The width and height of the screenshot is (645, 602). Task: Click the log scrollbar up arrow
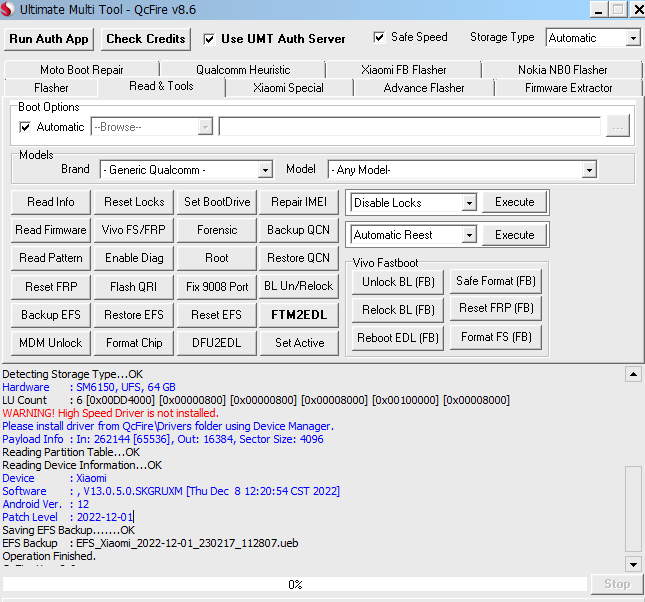click(x=633, y=374)
